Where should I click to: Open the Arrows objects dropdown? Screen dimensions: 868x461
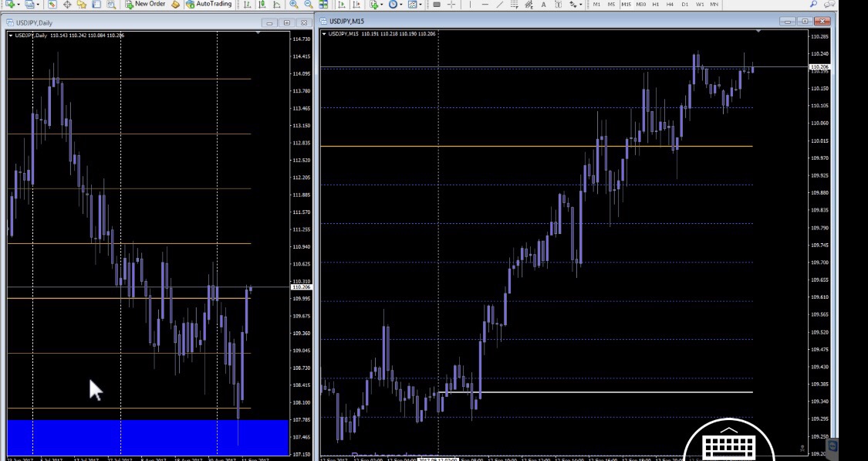tap(576, 4)
